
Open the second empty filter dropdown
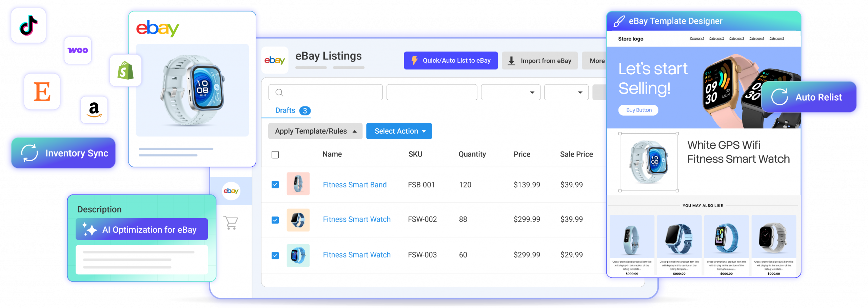(566, 93)
